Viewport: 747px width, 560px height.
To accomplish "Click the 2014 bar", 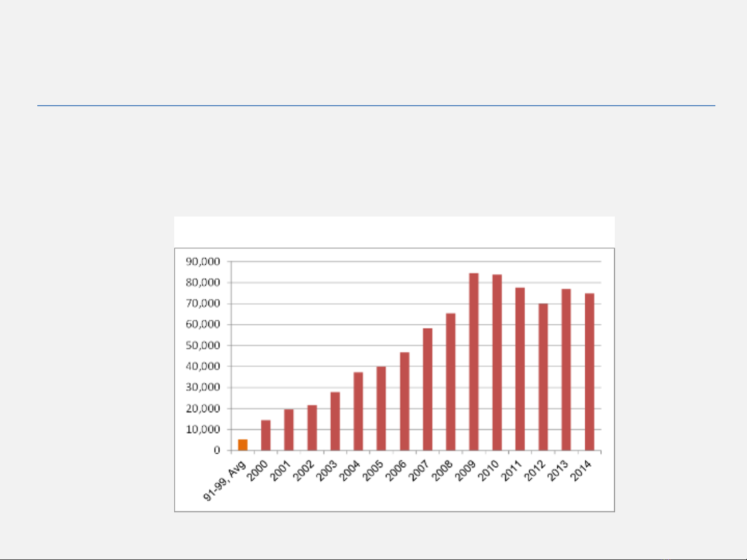I will [589, 372].
